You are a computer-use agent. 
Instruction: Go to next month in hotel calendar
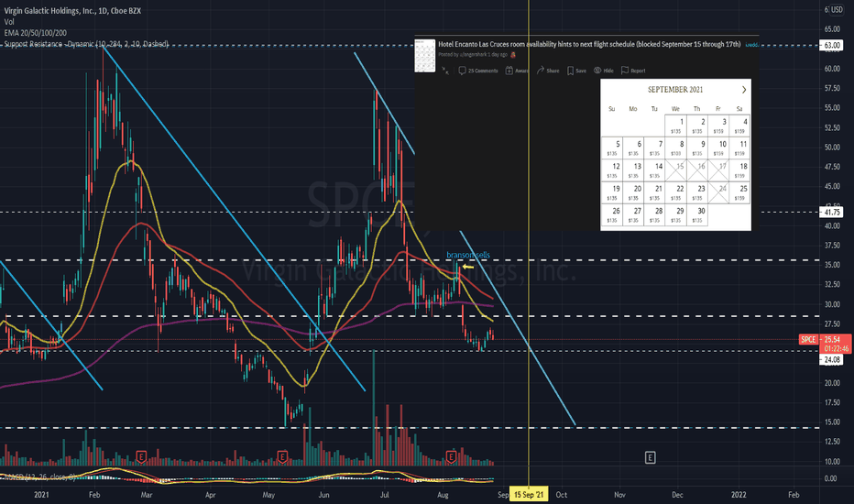(x=743, y=90)
